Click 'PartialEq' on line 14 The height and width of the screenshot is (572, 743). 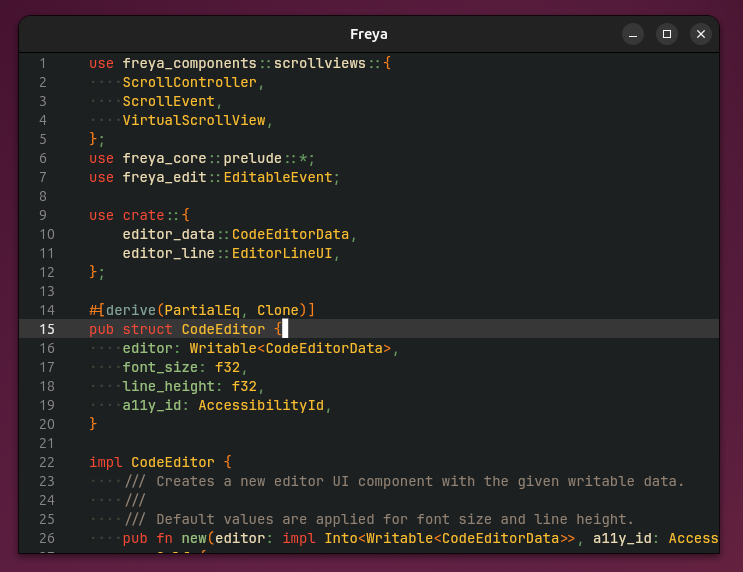[202, 310]
